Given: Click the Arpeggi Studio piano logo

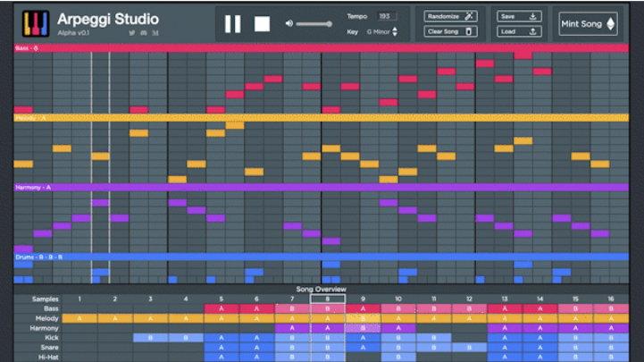Looking at the screenshot, I should (36, 23).
